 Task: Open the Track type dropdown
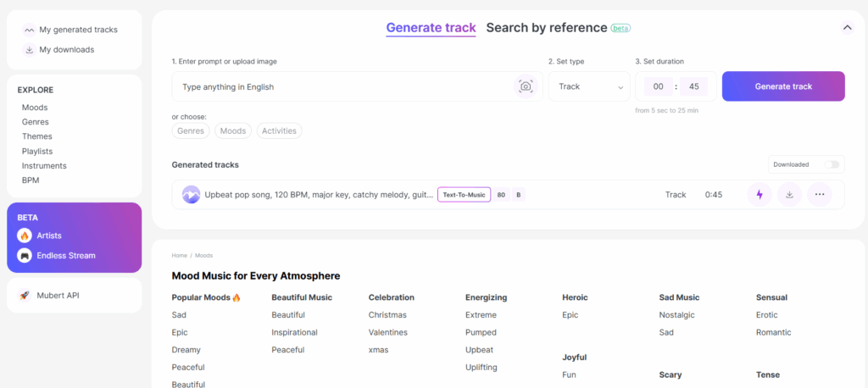[589, 86]
